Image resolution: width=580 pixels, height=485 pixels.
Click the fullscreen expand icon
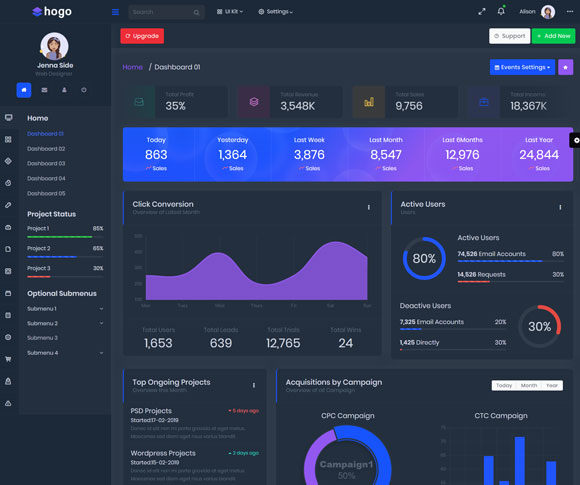click(x=482, y=12)
